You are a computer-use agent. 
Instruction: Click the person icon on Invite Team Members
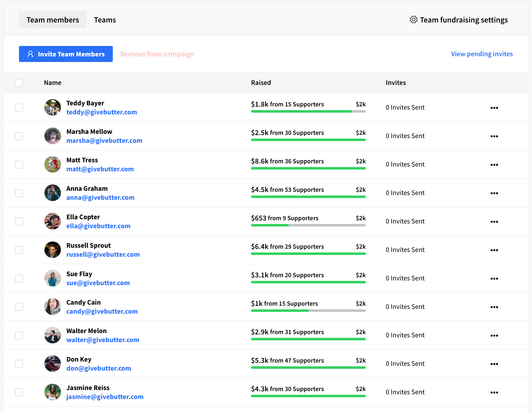30,54
